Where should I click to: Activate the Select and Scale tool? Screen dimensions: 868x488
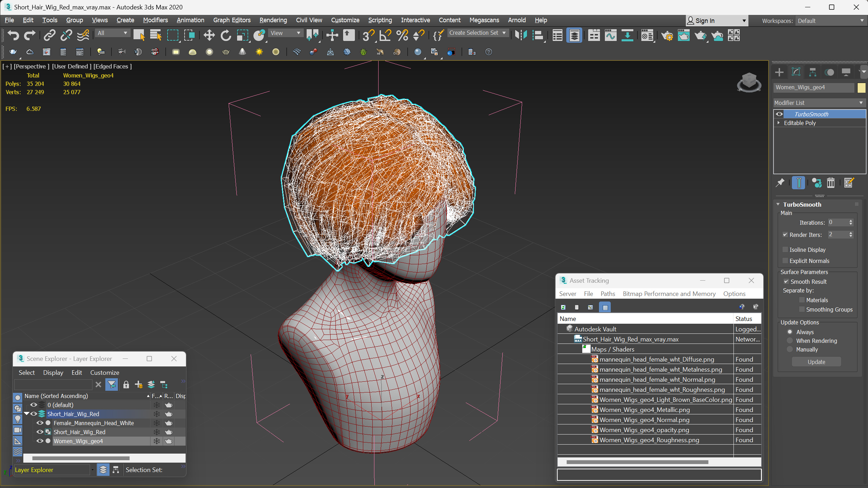[242, 35]
